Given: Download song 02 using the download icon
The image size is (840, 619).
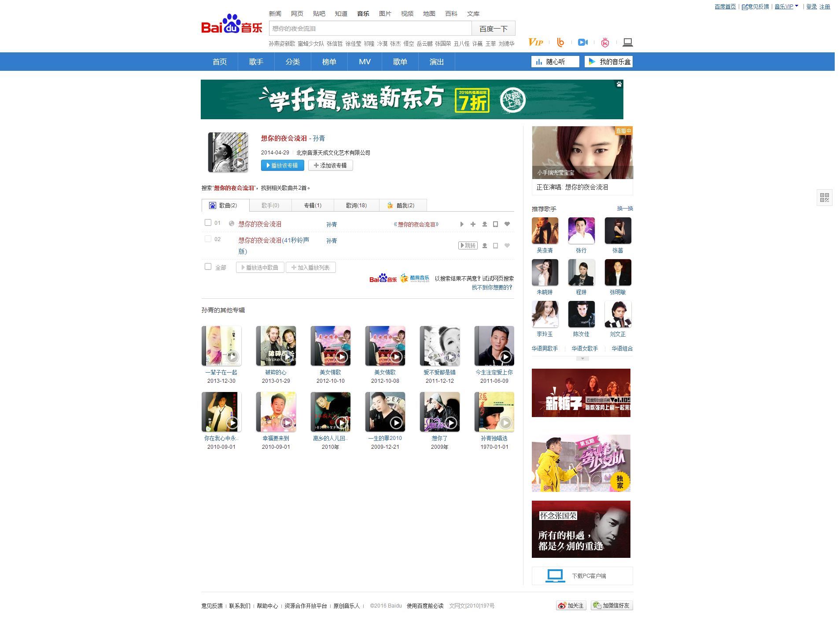Looking at the screenshot, I should (x=484, y=245).
